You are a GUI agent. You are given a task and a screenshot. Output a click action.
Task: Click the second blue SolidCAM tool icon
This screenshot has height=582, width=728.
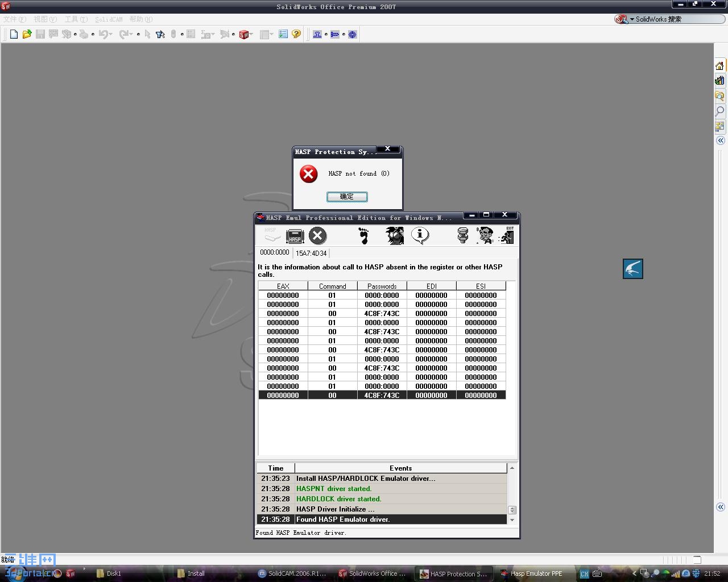pos(335,35)
